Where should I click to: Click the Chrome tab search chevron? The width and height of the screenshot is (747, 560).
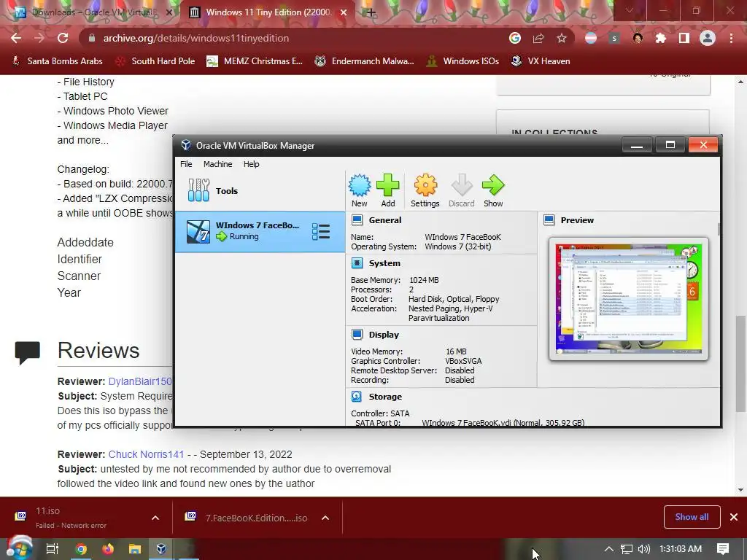[630, 10]
